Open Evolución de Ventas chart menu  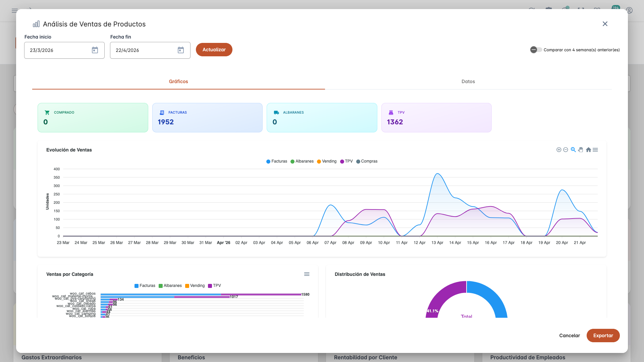[595, 150]
